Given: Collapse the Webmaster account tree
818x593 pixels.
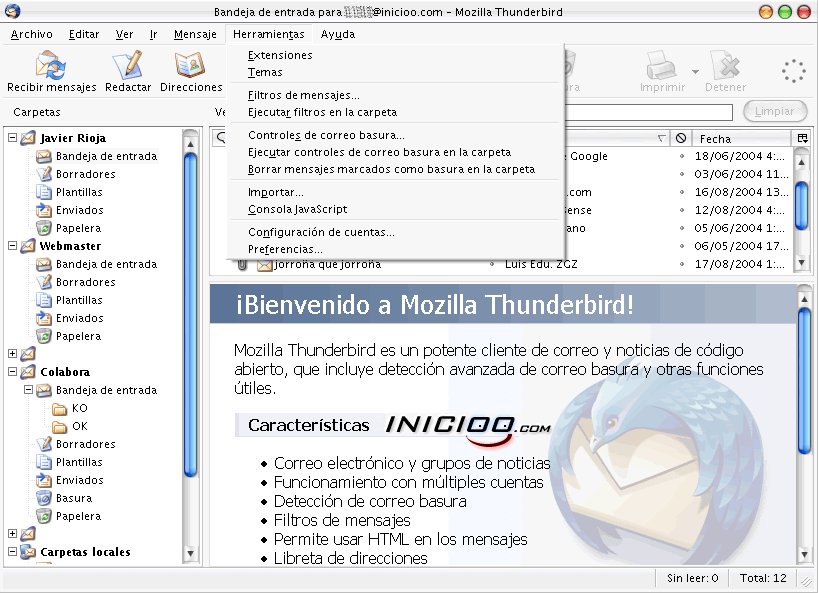Looking at the screenshot, I should pyautogui.click(x=13, y=246).
